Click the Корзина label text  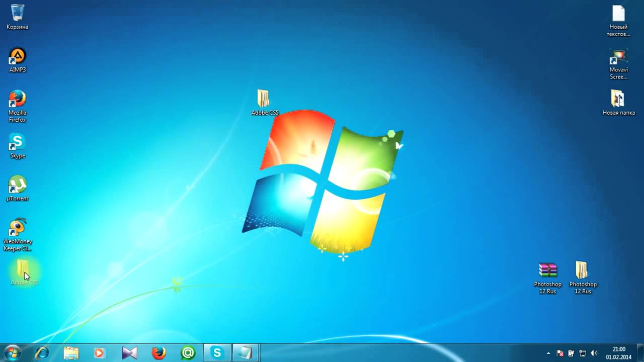point(17,27)
